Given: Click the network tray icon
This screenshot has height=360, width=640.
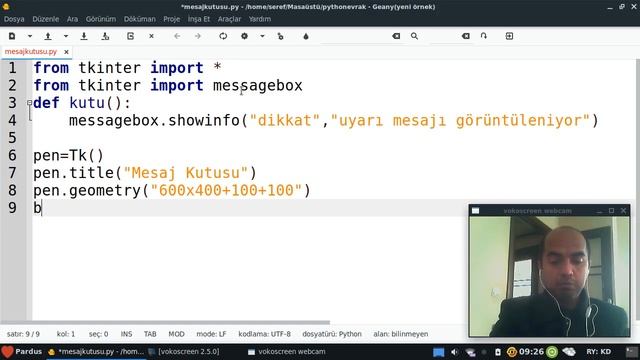Looking at the screenshot, I should (x=470, y=352).
